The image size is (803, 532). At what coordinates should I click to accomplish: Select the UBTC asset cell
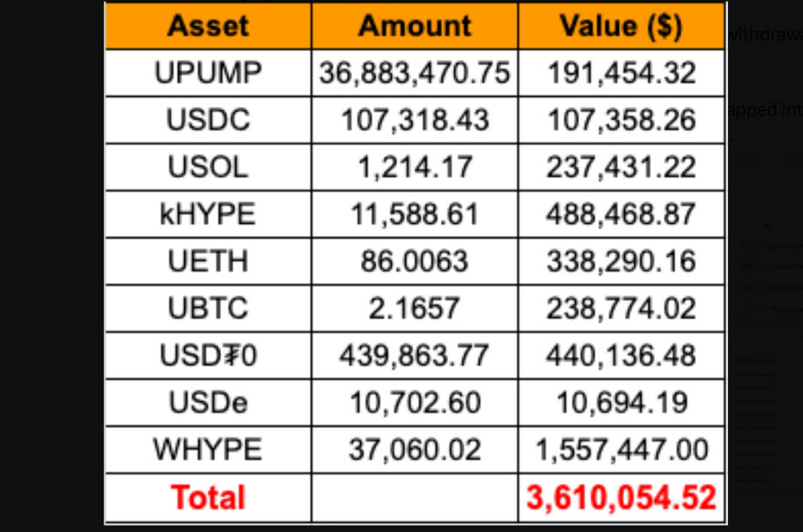[x=208, y=308]
